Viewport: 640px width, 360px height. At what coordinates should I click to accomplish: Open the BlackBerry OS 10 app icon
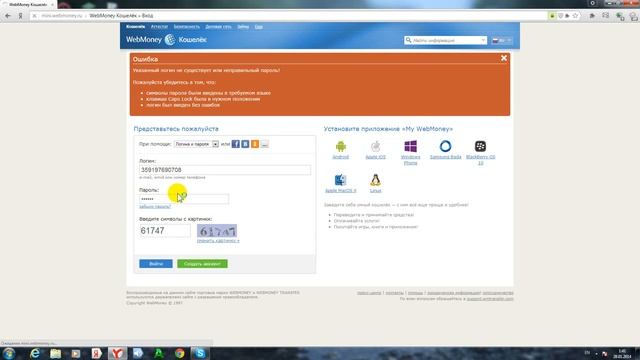(x=480, y=146)
